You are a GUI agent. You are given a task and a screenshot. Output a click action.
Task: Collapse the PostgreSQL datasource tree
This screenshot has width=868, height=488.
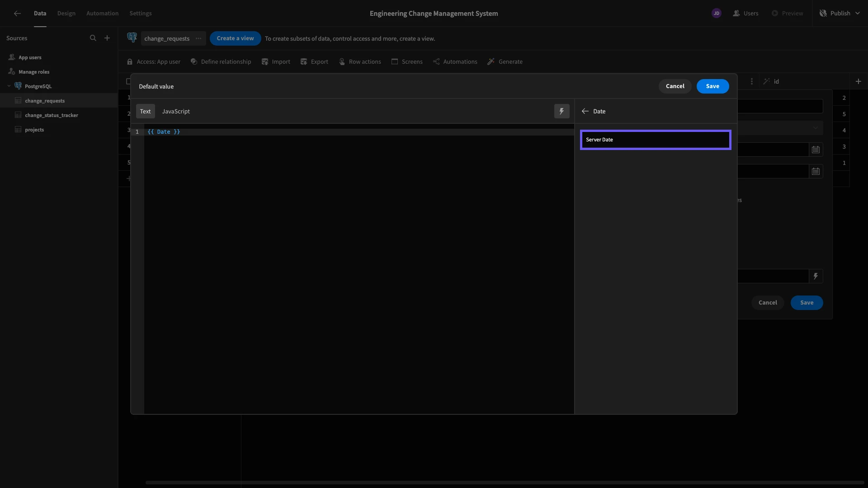click(9, 86)
